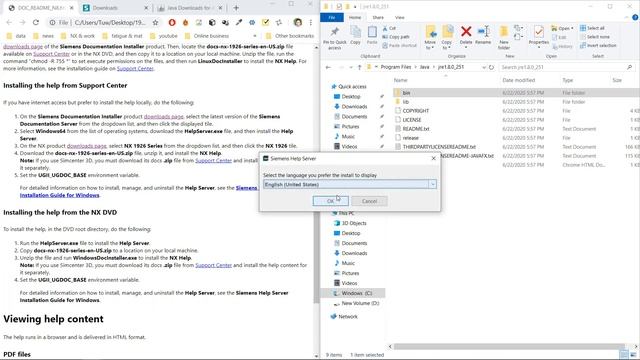
Task: Switch to the Home ribbon tab
Action: click(355, 18)
